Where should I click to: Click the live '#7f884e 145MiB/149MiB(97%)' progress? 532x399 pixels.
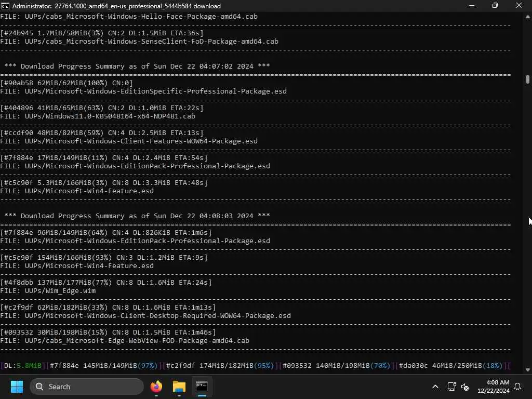point(103,365)
